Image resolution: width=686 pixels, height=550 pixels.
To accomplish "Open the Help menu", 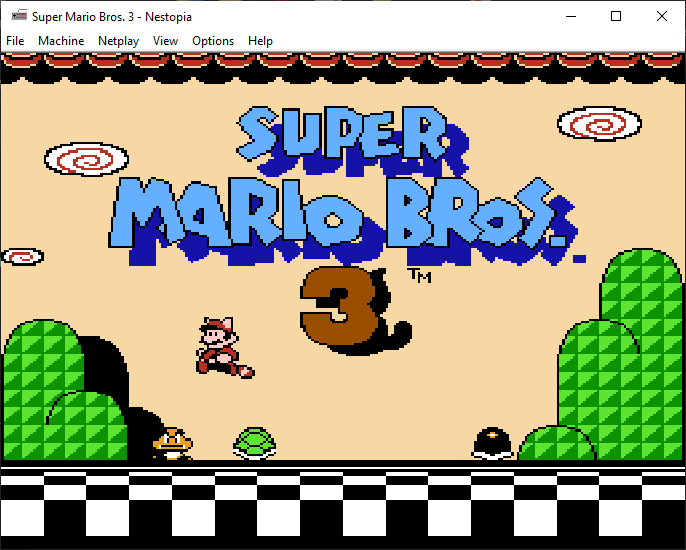I will [260, 41].
